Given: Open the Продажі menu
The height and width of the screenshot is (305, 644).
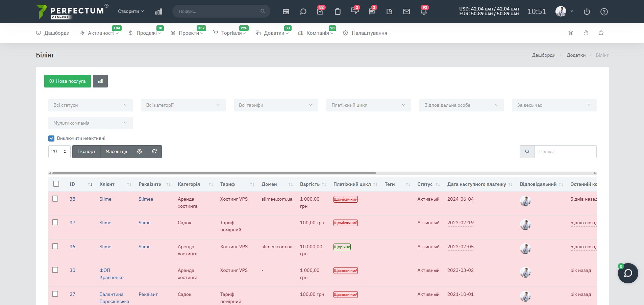Looking at the screenshot, I should pos(145,33).
